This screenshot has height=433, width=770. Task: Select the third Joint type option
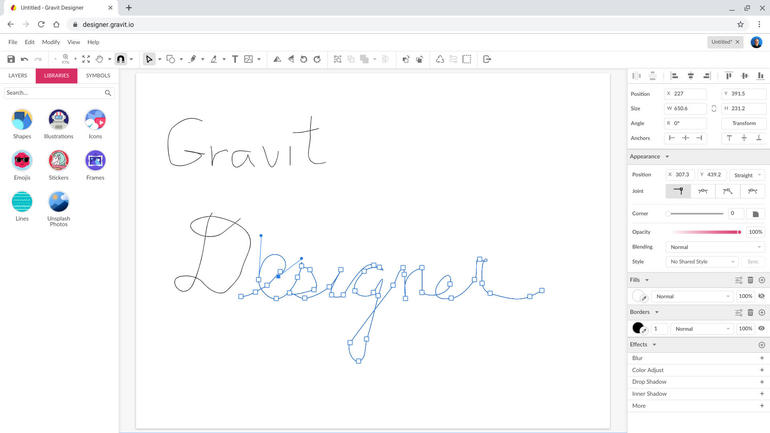[727, 191]
